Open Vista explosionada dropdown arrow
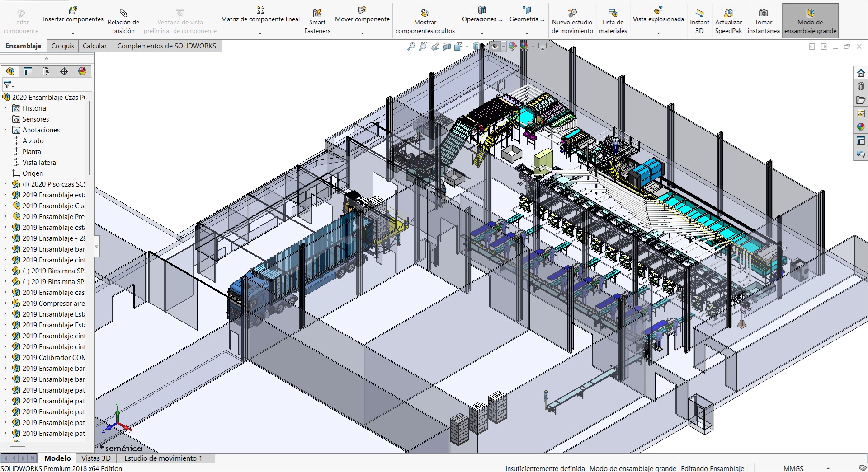Image resolution: width=868 pixels, height=472 pixels. [x=658, y=33]
